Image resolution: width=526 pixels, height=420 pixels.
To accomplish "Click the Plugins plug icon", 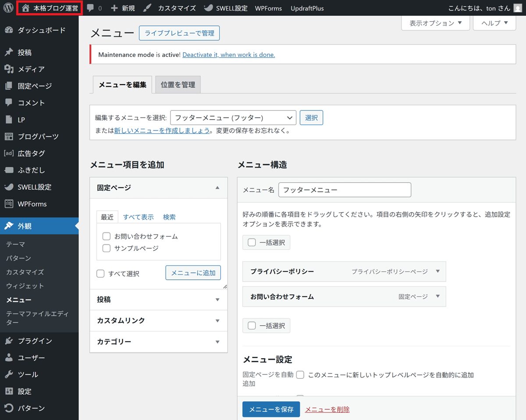I will 9,341.
